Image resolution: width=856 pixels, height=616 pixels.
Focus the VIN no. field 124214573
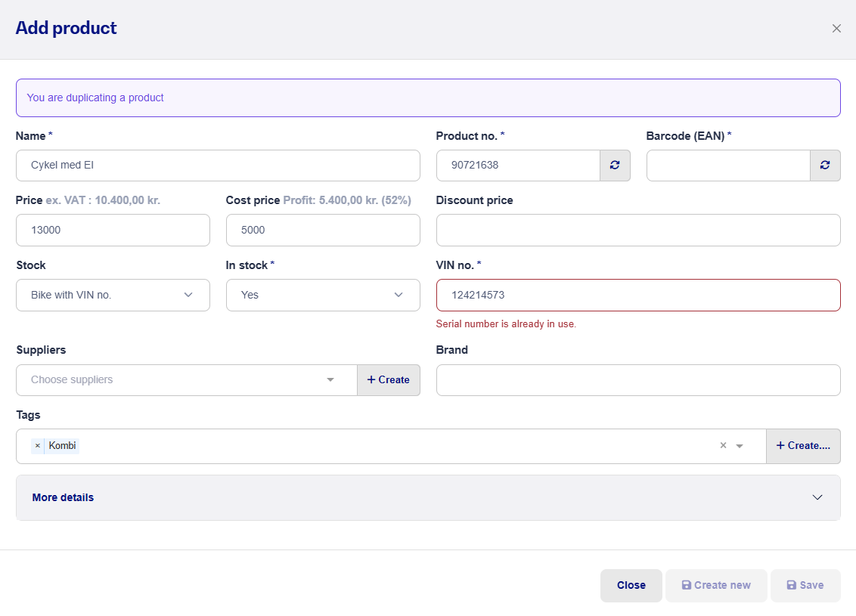point(638,296)
